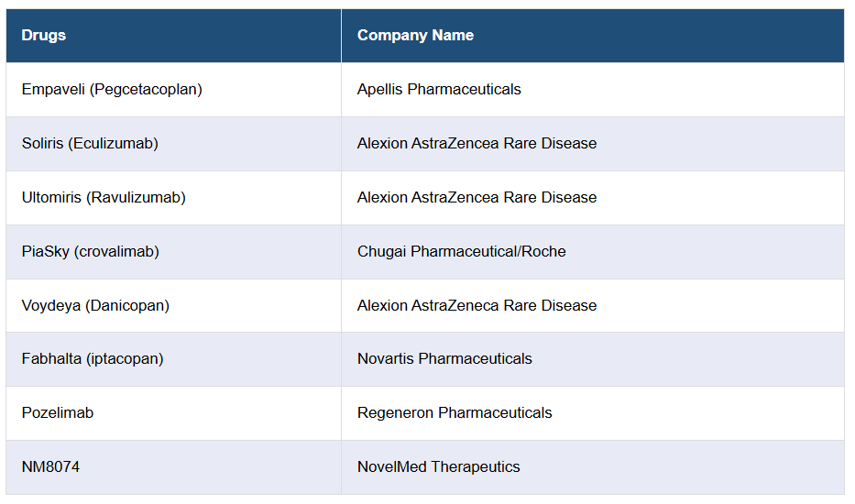Click the word Roche in the Chugai row

544,252
